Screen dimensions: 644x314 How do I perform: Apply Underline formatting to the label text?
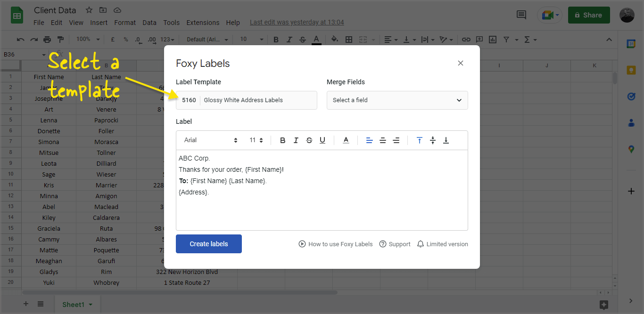coord(322,140)
